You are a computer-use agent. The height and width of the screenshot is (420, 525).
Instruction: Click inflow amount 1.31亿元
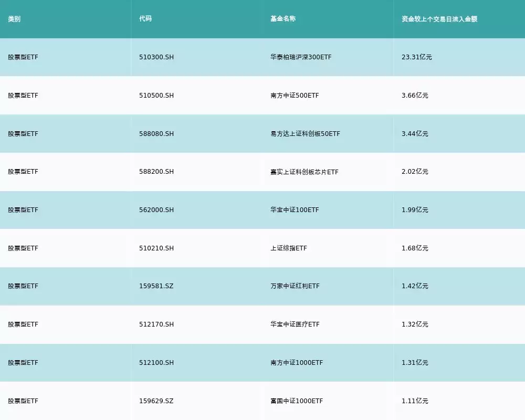[x=415, y=363]
